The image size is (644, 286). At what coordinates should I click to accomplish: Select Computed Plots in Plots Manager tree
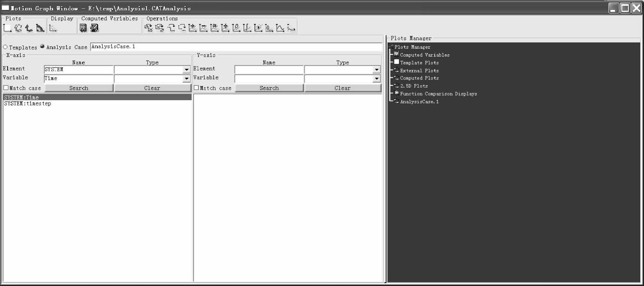click(x=419, y=78)
